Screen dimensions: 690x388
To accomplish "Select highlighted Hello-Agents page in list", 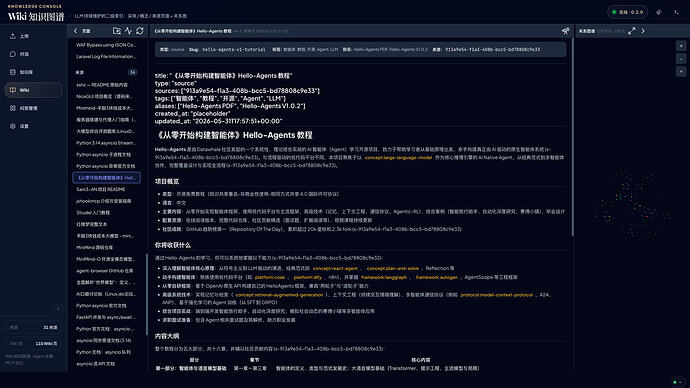I will (x=106, y=178).
